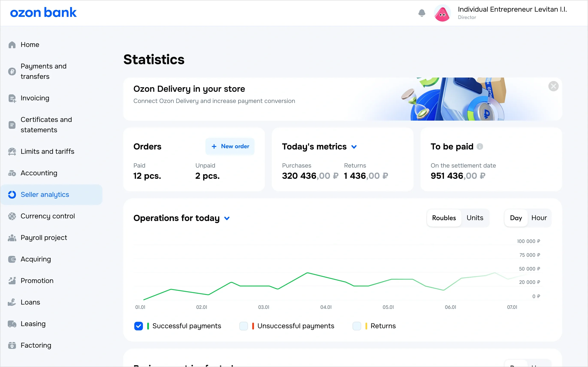Click Purchases value 320 436,00 ₽
This screenshot has height=367, width=588.
pos(310,176)
